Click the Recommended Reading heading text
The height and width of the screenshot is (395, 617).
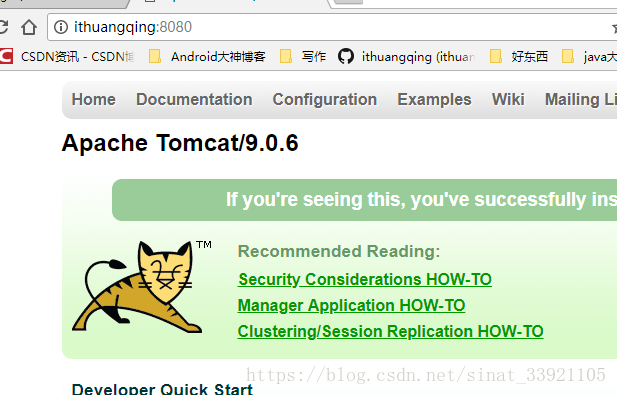[339, 251]
